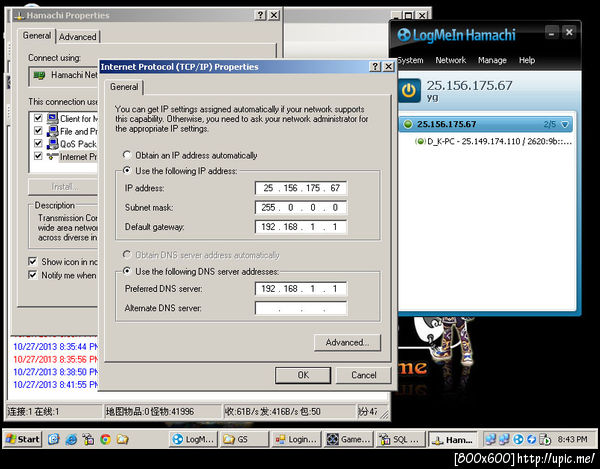600x469 pixels.
Task: Switch to Game... taskbar window
Action: tap(348, 440)
